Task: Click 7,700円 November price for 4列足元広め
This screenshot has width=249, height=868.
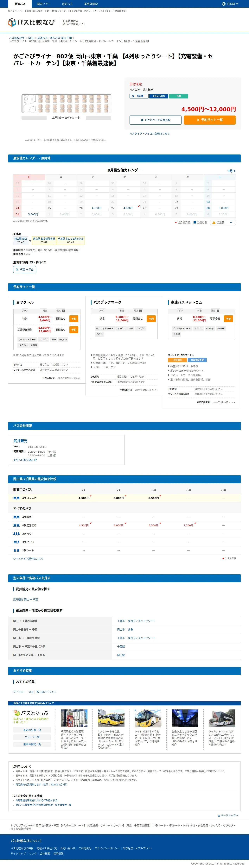Action: (188, 525)
